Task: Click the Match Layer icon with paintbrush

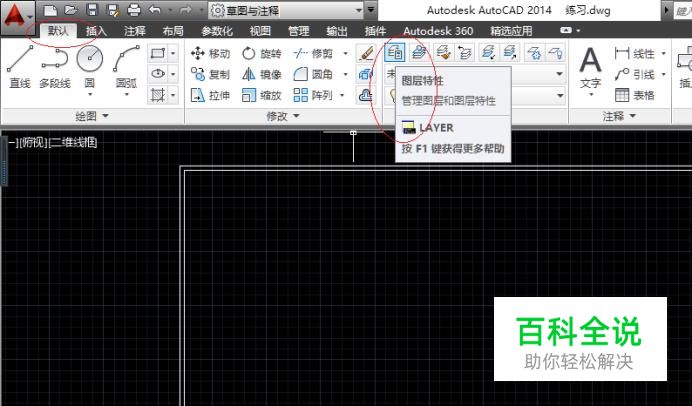Action: [443, 53]
